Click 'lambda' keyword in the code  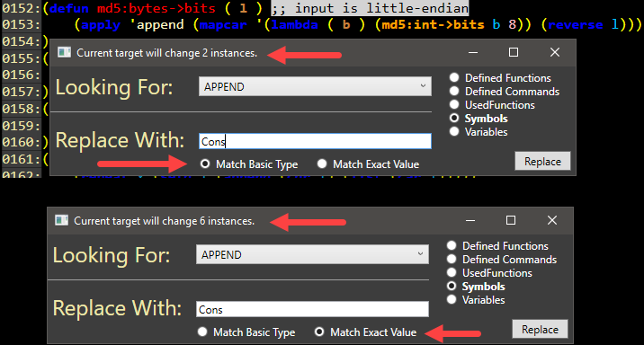tap(294, 24)
